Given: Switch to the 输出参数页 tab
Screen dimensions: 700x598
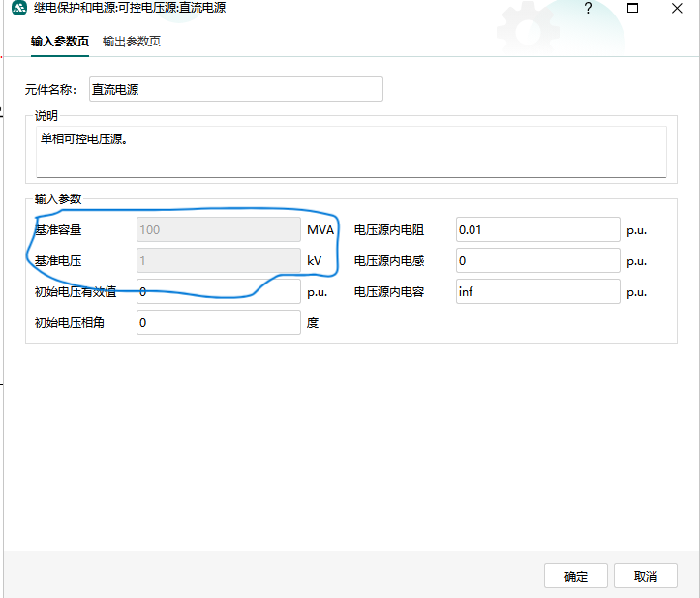Looking at the screenshot, I should 132,42.
